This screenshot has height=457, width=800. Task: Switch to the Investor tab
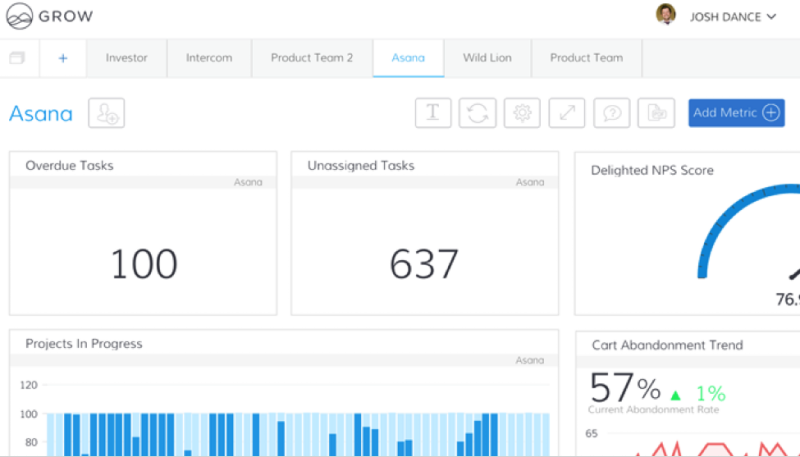point(127,58)
